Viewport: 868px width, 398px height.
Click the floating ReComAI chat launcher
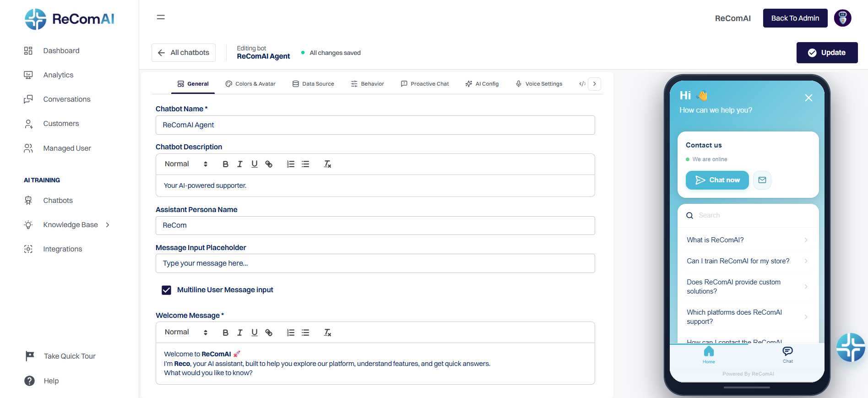(x=851, y=347)
